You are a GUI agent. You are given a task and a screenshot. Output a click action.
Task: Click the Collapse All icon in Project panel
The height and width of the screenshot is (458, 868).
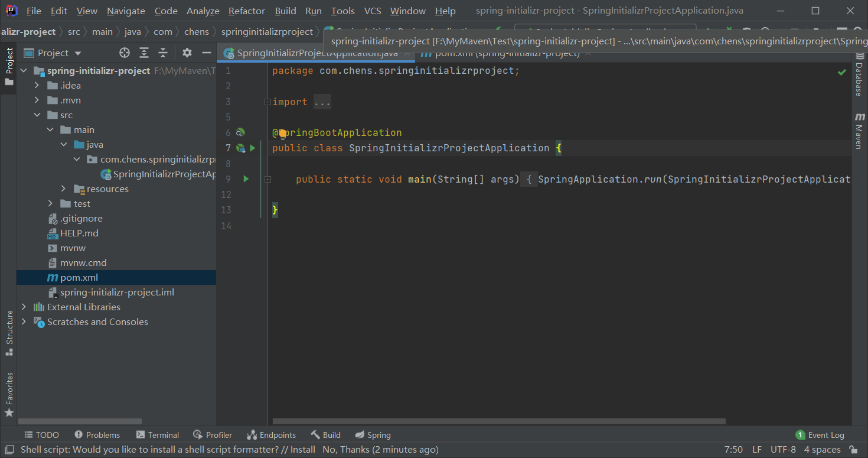(163, 53)
